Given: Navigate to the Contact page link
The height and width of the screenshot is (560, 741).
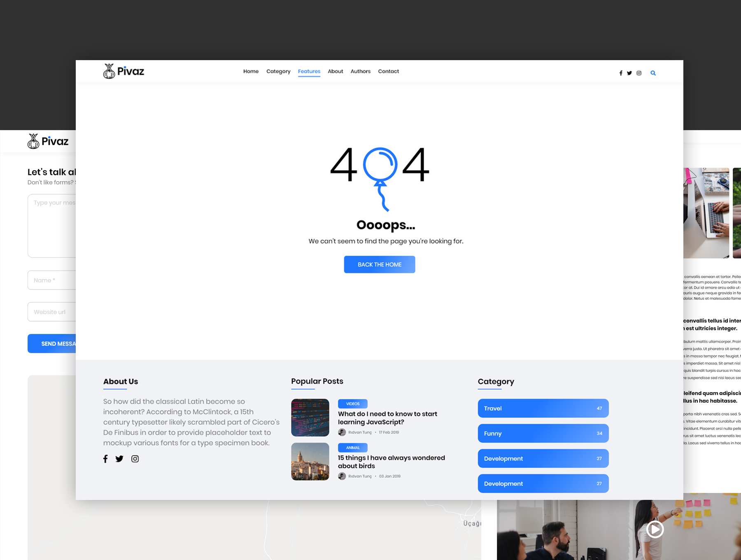Looking at the screenshot, I should (x=388, y=71).
